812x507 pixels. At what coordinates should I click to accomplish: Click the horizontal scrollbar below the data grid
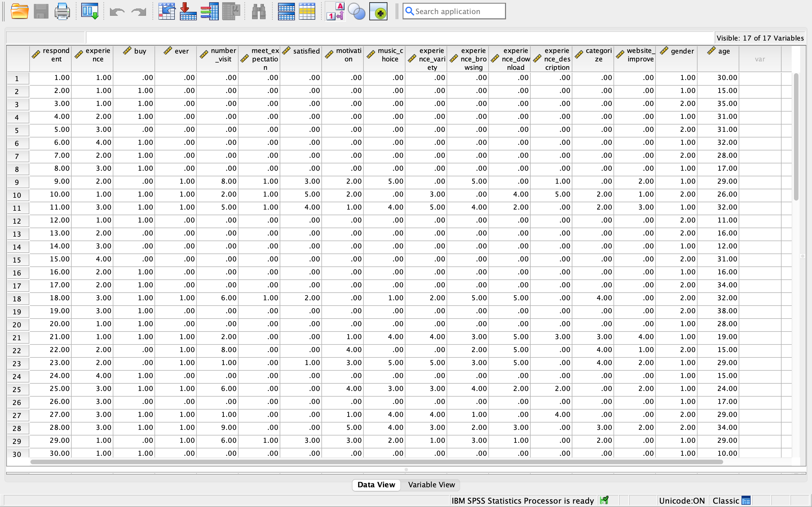click(x=376, y=462)
